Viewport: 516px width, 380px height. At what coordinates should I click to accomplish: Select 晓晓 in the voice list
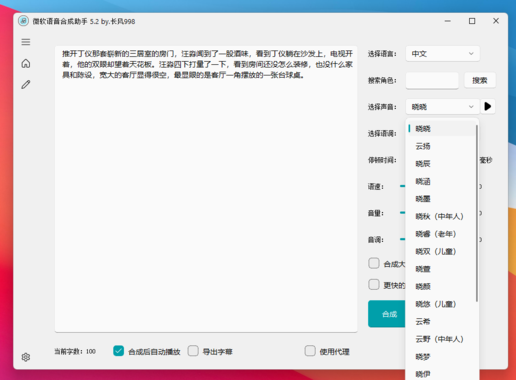coord(441,129)
